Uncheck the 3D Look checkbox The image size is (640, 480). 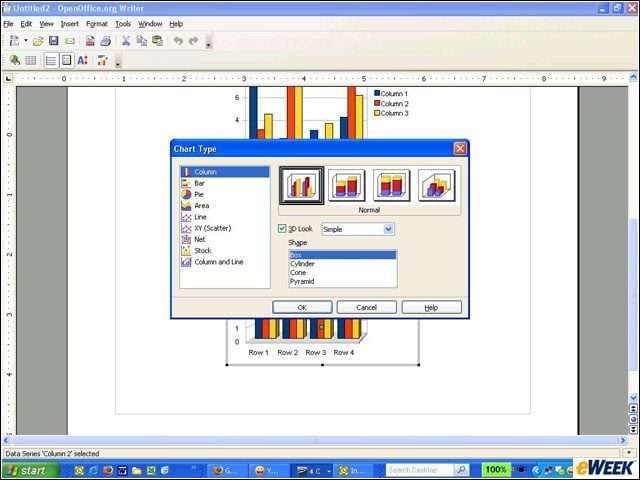(282, 229)
